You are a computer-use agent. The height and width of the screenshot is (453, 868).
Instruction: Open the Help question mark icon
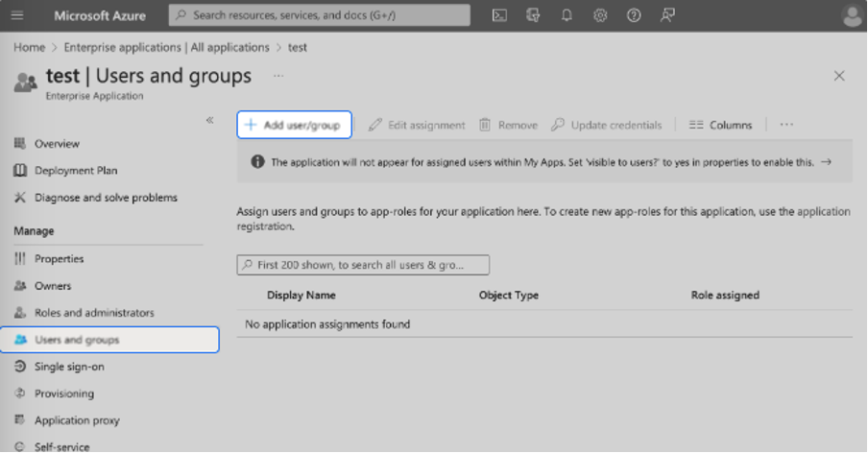coord(633,16)
